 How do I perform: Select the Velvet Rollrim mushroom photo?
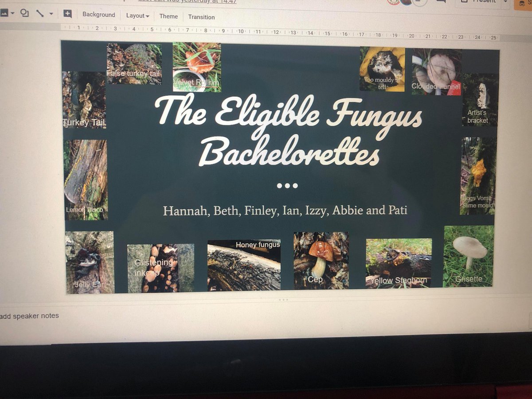(197, 67)
